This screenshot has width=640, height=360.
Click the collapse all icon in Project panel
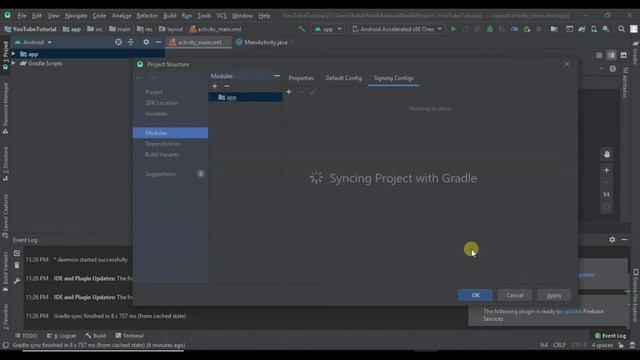pos(131,42)
